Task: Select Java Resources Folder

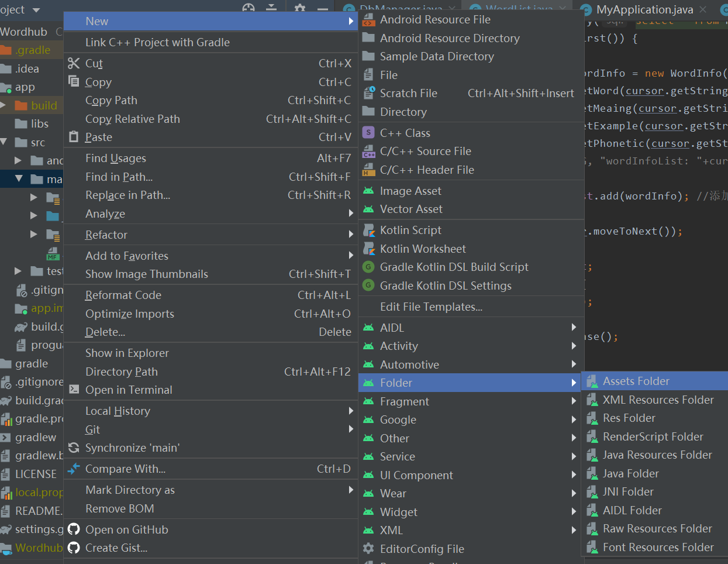Action: point(655,455)
